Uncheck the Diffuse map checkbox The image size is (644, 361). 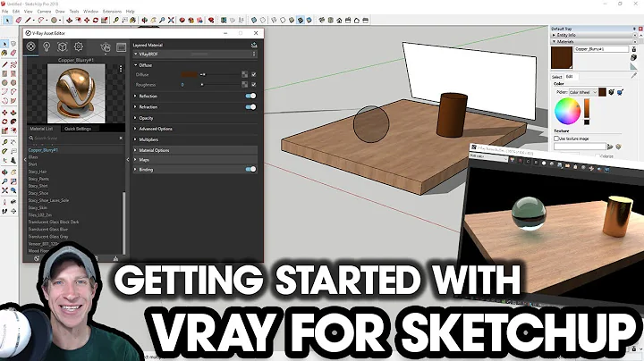pyautogui.click(x=254, y=74)
